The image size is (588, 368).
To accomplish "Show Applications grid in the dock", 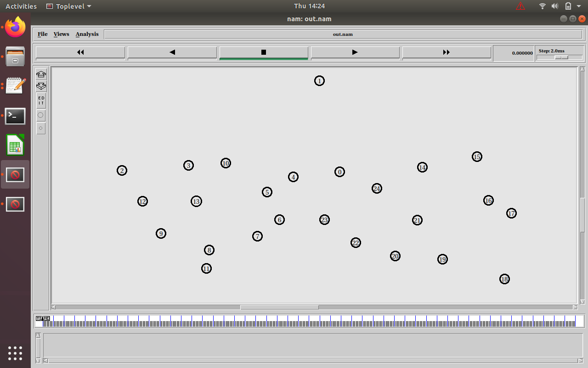I will click(x=15, y=353).
